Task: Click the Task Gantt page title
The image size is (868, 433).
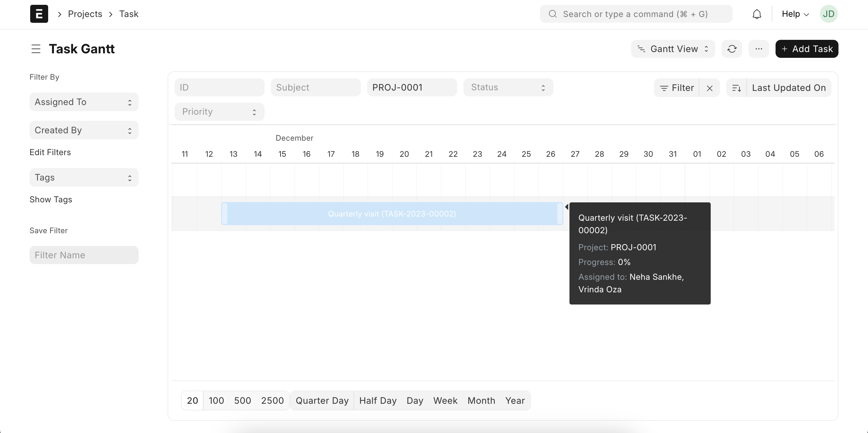Action: [x=82, y=49]
